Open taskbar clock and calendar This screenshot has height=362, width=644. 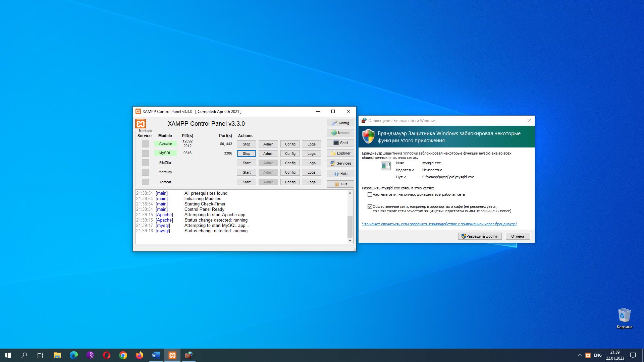click(x=615, y=355)
